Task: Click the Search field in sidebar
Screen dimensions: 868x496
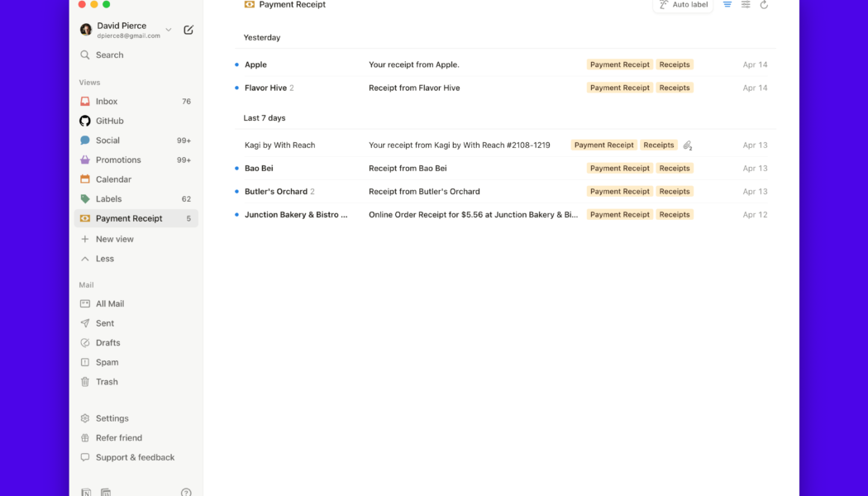Action: pos(109,55)
